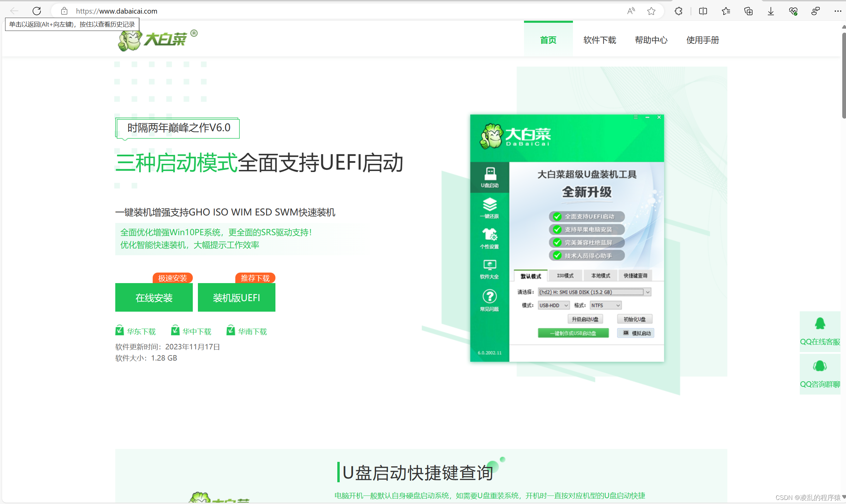Viewport: 846px width, 504px height.
Task: Open read aloud icon in address bar
Action: (x=631, y=11)
